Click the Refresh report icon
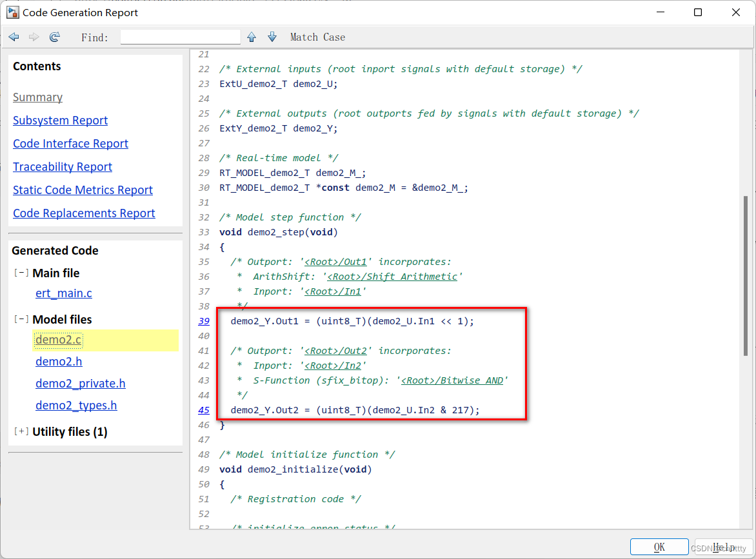Image resolution: width=756 pixels, height=559 pixels. (55, 37)
